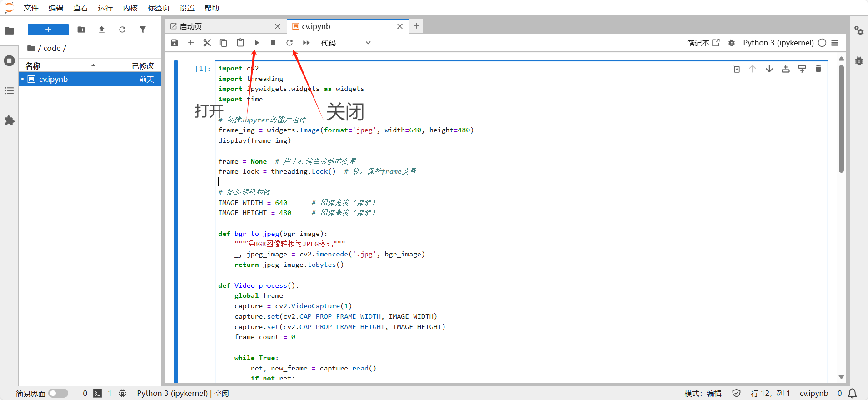868x400 pixels.
Task: Sort files by 已修改 column header
Action: pyautogui.click(x=132, y=65)
